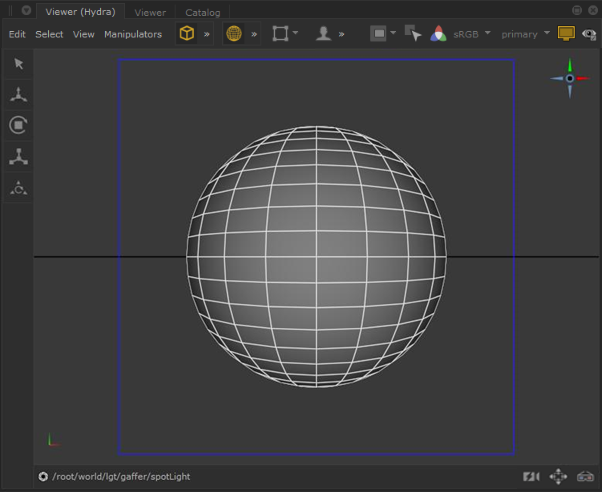The width and height of the screenshot is (602, 492).
Task: Open the Manipulators menu
Action: point(132,34)
